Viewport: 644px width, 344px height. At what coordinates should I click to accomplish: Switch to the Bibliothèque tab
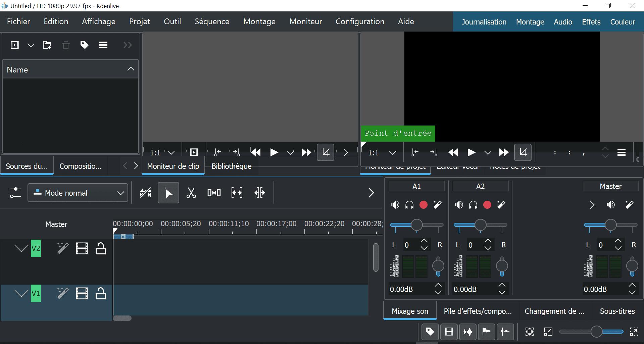[x=231, y=166]
